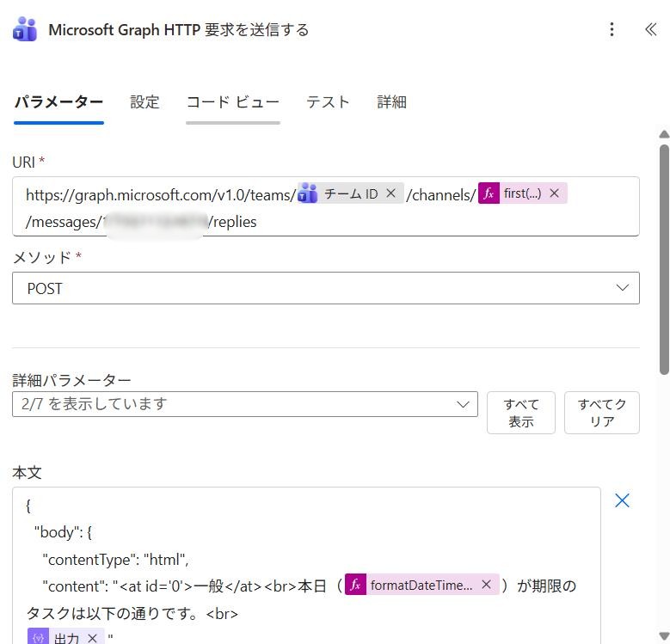
Task: Remove the formatDateTime expression token
Action: (x=486, y=585)
